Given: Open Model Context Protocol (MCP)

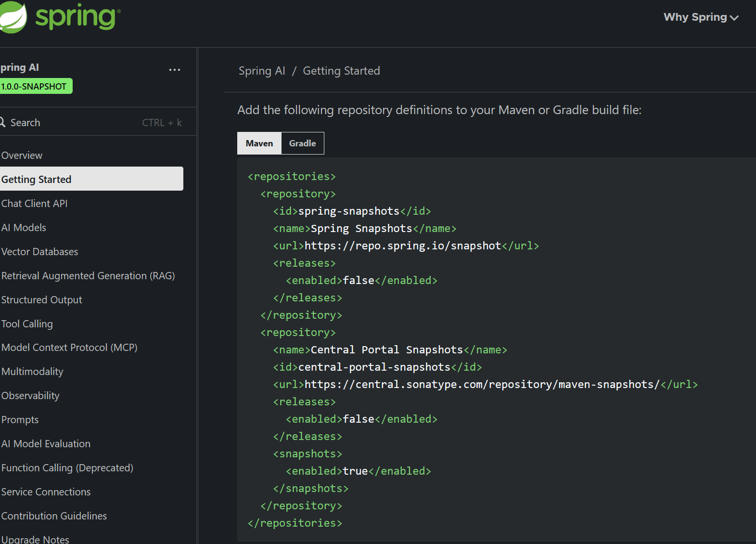Looking at the screenshot, I should pyautogui.click(x=69, y=347).
